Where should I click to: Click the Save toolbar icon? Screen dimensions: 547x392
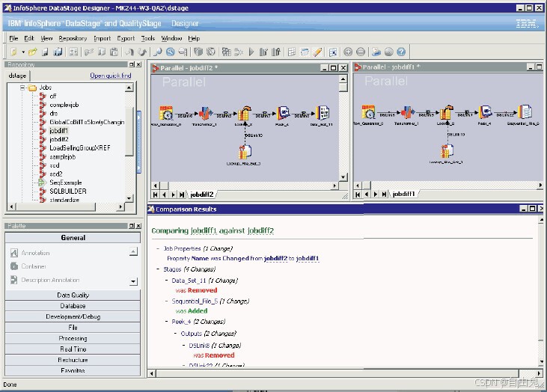[45, 52]
